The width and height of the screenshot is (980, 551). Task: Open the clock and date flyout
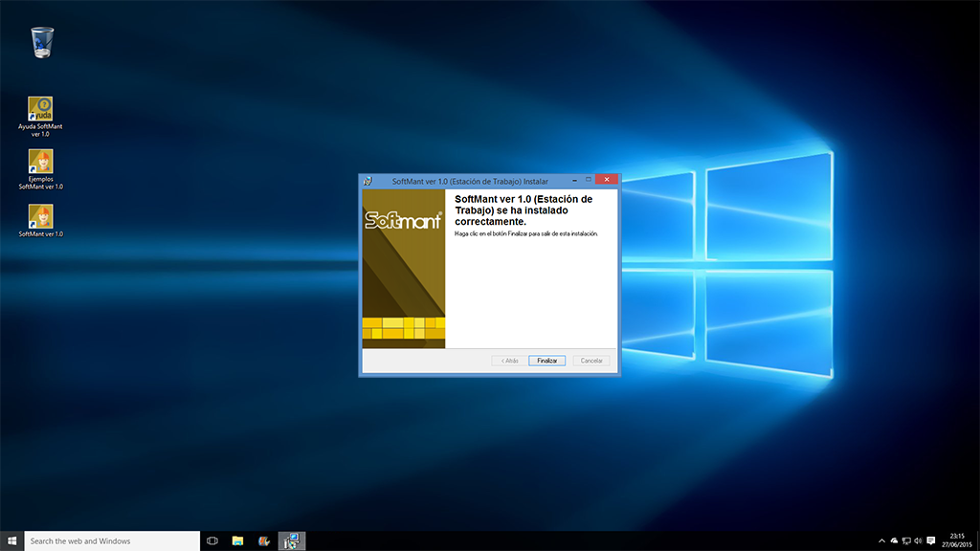(957, 540)
